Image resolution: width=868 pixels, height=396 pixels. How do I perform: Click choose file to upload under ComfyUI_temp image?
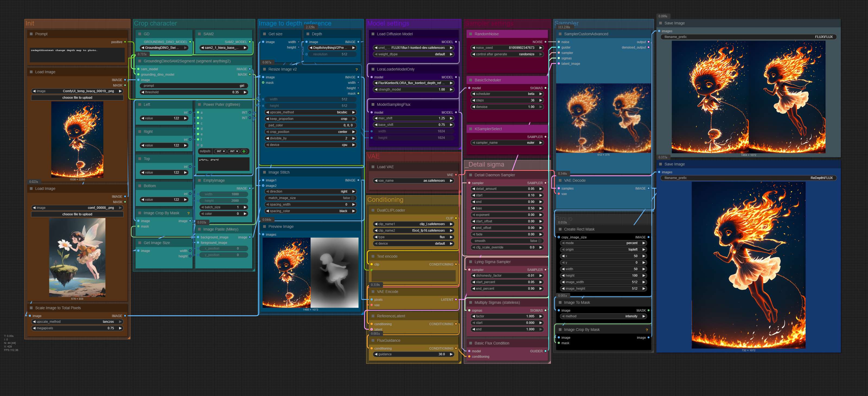[x=77, y=98]
